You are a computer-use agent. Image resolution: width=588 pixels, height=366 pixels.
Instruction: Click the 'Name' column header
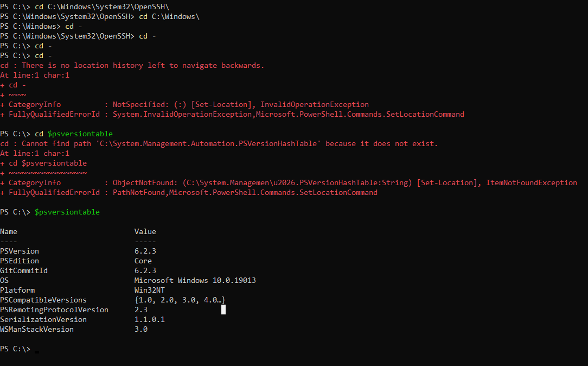coord(9,232)
